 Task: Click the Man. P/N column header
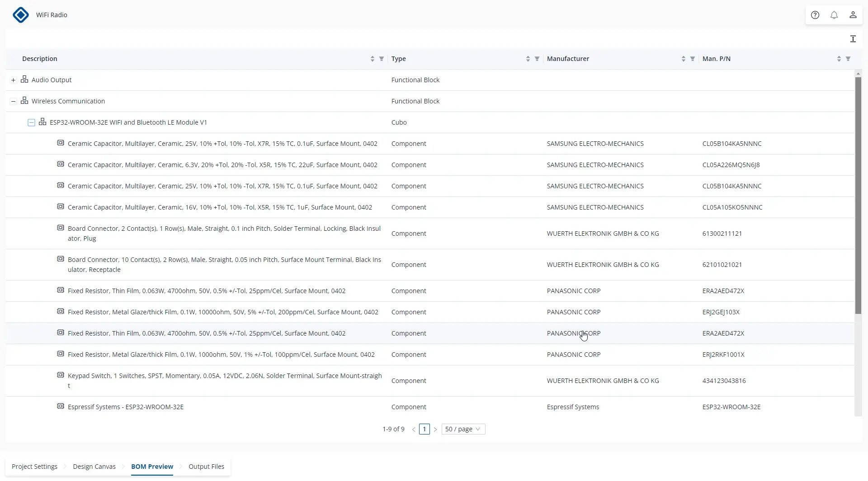click(716, 59)
